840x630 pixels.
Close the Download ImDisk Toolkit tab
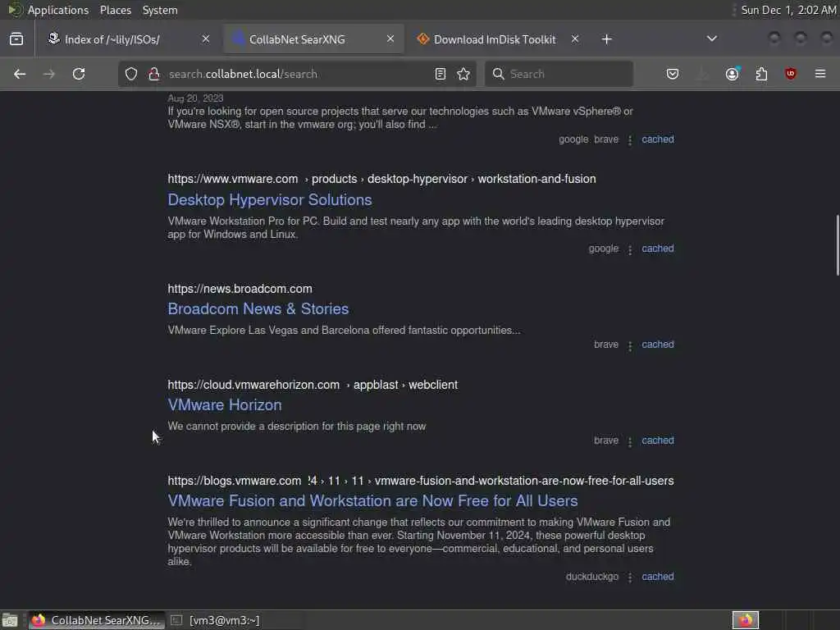click(575, 39)
